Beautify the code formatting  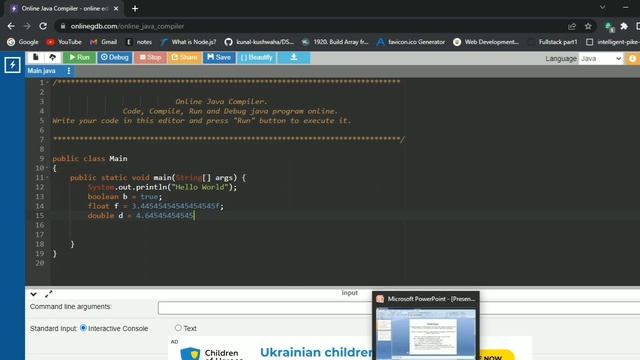pos(257,58)
